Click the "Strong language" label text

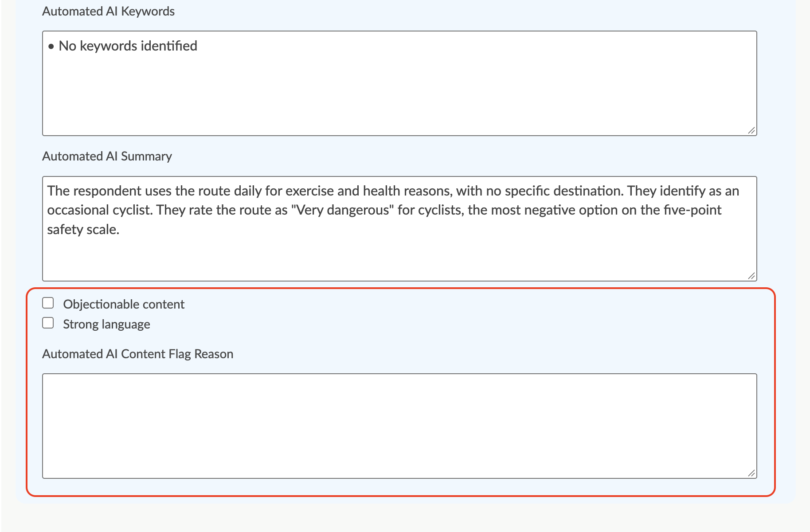click(107, 324)
